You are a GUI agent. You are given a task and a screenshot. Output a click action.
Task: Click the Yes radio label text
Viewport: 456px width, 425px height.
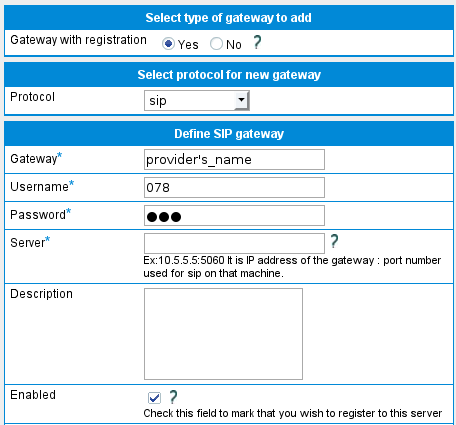point(188,45)
